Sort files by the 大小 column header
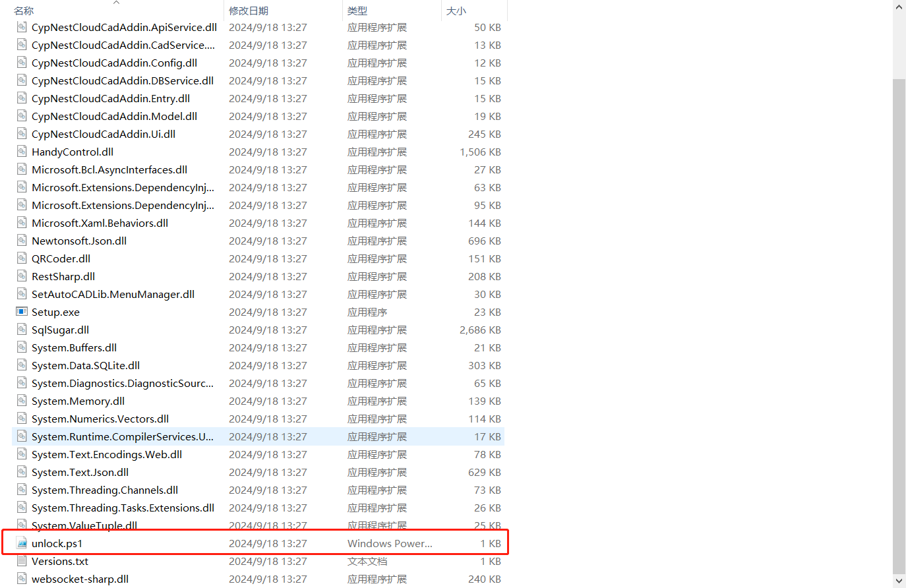The image size is (906, 588). point(456,11)
